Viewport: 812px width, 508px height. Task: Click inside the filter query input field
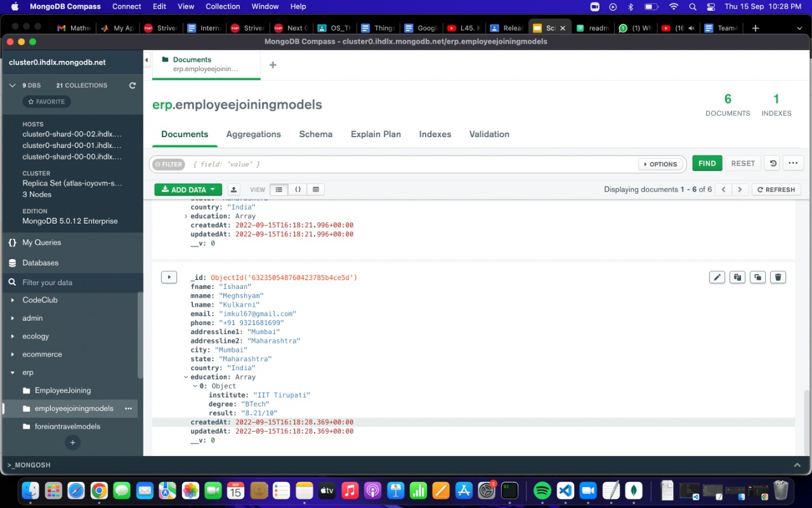[x=412, y=164]
